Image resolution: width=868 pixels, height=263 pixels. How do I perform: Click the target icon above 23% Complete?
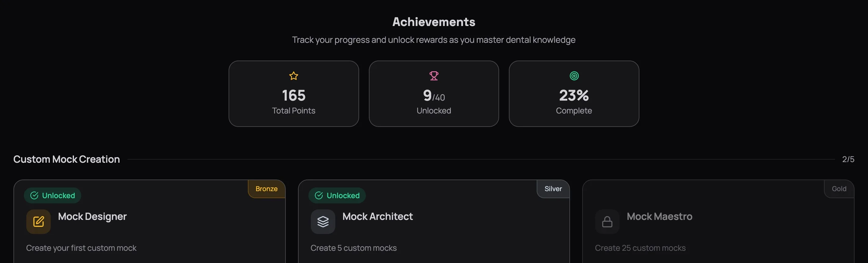coord(574,76)
